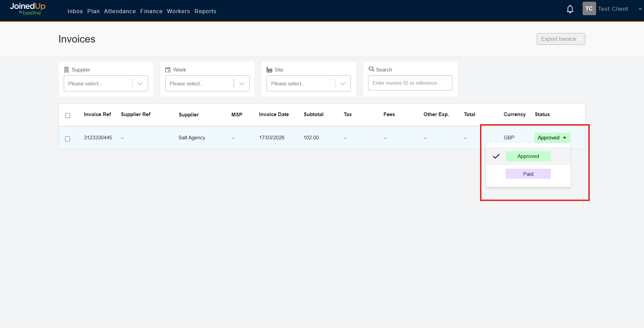Click the JoinedUp by beeline logo
Screen dimensions: 644x328
pyautogui.click(x=28, y=9)
